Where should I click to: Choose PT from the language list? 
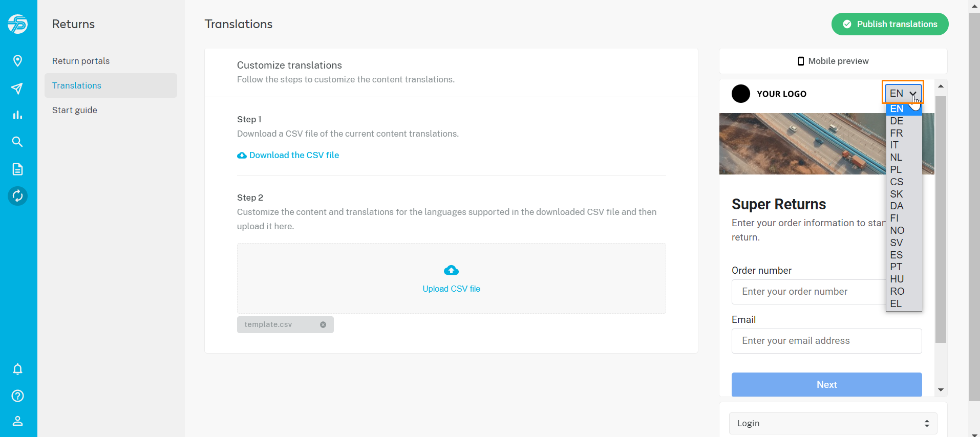(x=904, y=267)
